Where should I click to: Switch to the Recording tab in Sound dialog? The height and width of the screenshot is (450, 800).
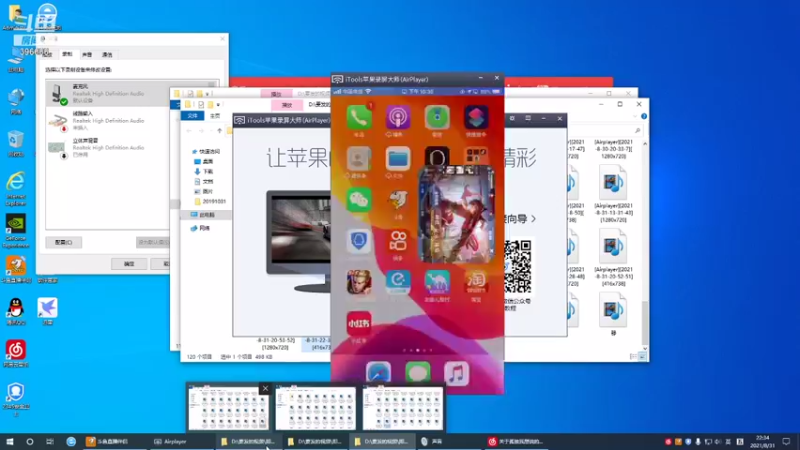pos(67,54)
